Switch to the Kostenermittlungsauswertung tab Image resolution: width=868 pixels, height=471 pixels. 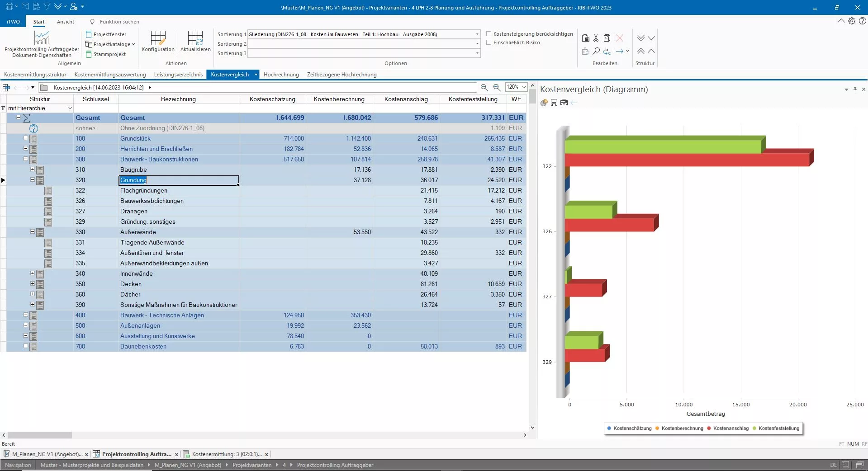[x=110, y=75]
